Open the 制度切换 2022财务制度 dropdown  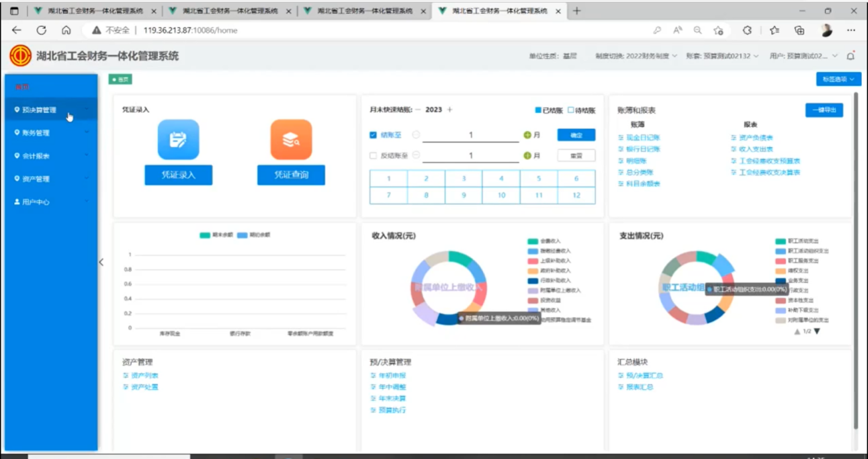[x=636, y=56]
